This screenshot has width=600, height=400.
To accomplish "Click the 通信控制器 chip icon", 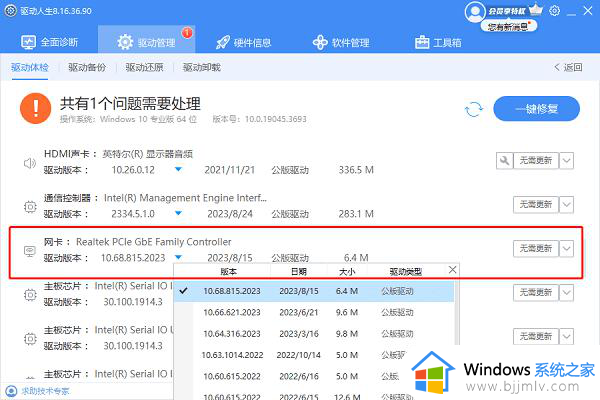I will pos(30,207).
